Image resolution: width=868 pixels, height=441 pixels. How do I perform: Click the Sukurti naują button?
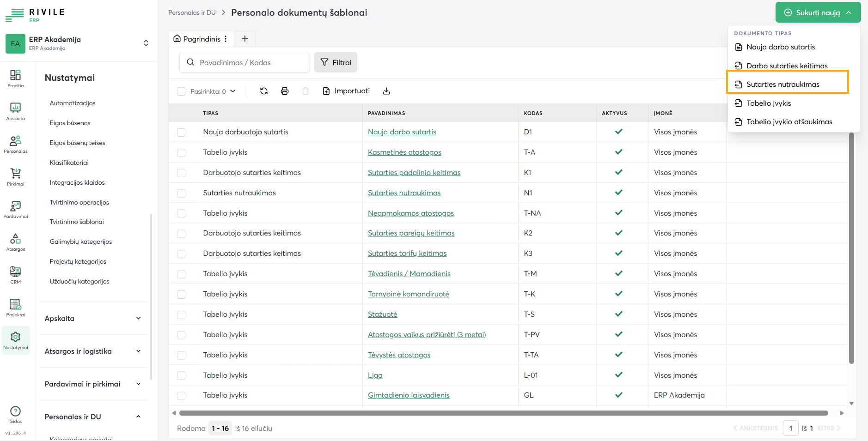coord(818,12)
